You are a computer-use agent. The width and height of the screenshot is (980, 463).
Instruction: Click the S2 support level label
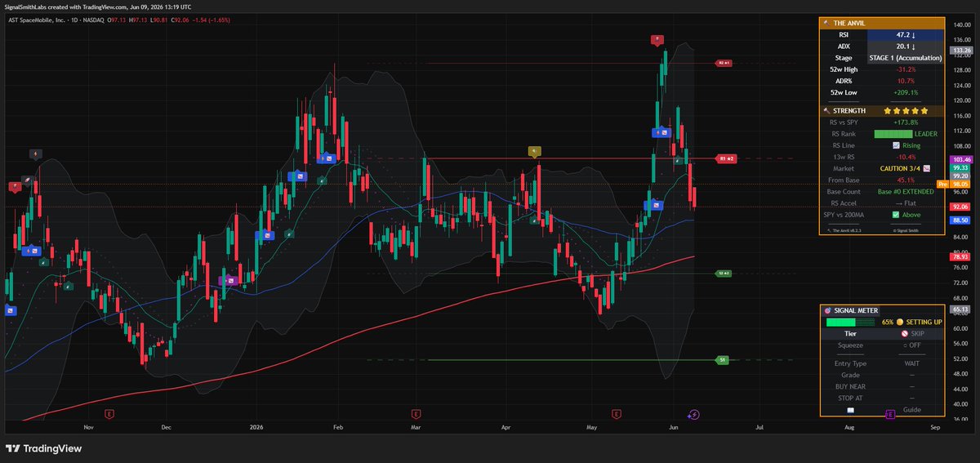pyautogui.click(x=723, y=273)
